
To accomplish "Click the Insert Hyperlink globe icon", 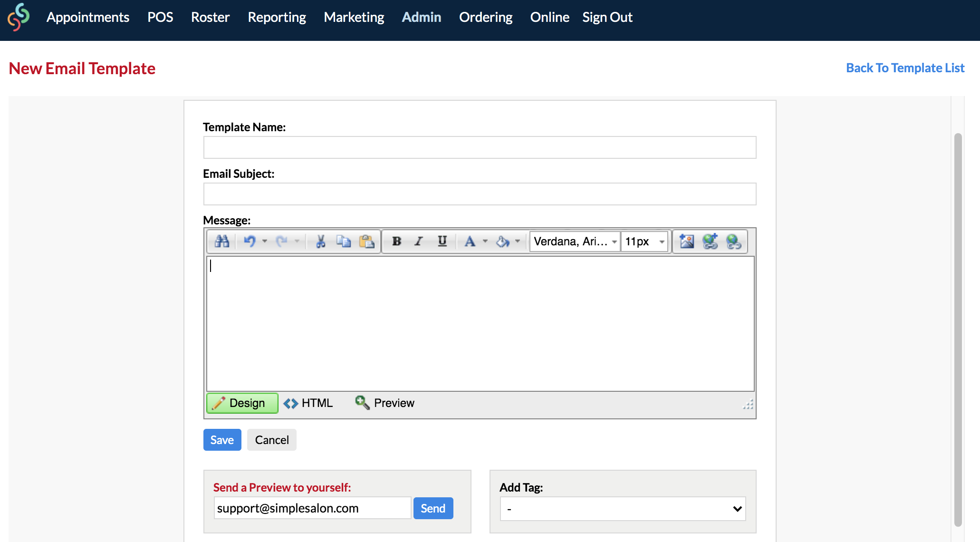I will 710,242.
